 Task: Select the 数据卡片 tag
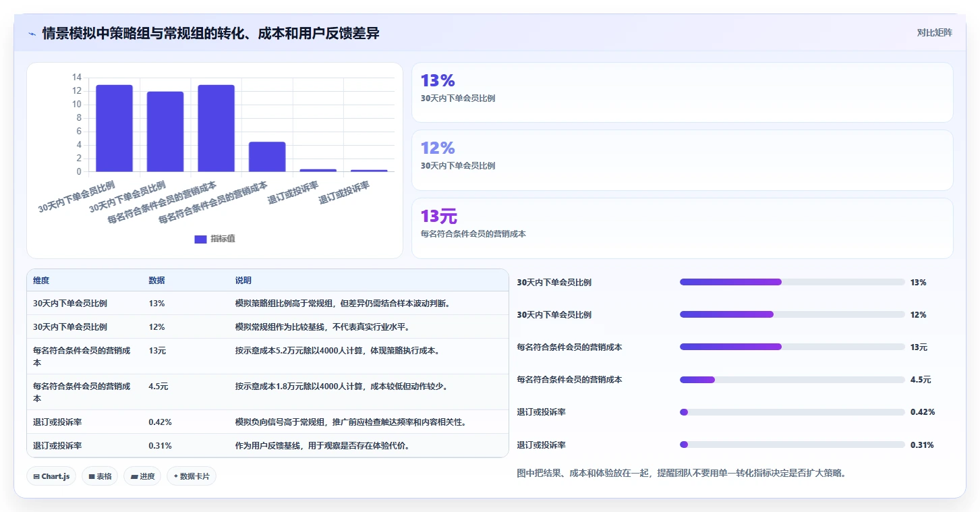[x=192, y=476]
